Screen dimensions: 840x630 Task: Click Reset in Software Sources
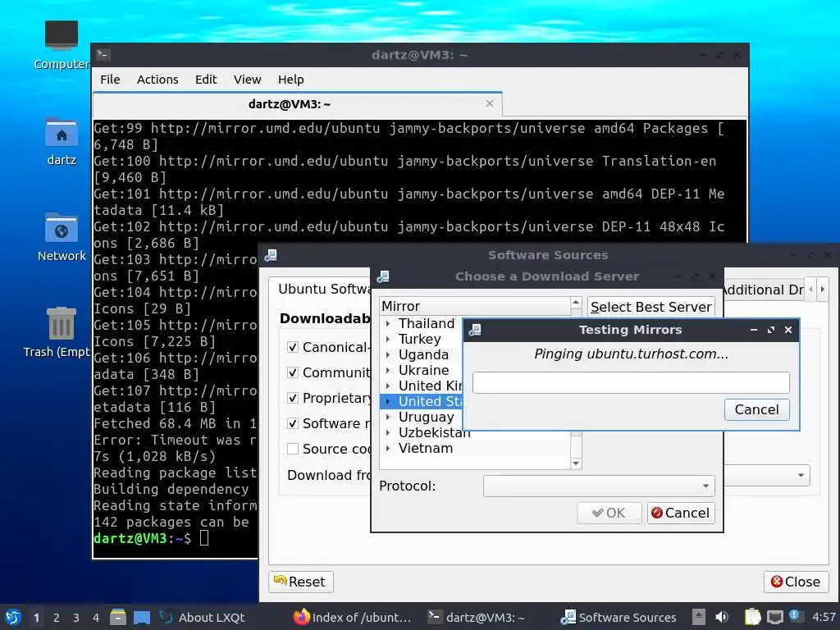[x=301, y=582]
